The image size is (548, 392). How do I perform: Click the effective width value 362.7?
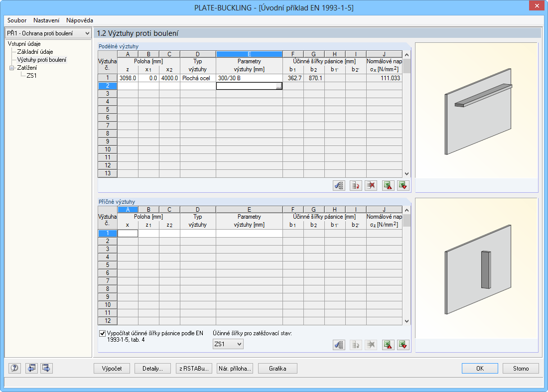[x=293, y=78]
